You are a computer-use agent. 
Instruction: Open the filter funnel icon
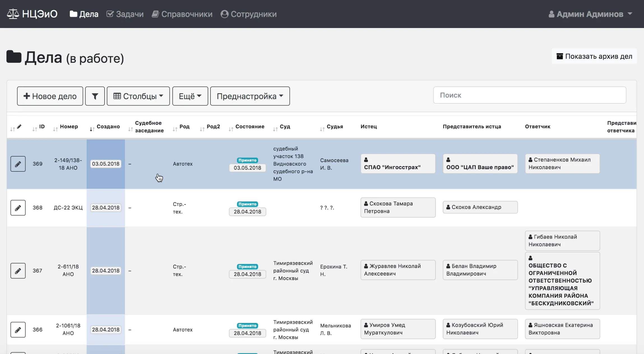95,96
